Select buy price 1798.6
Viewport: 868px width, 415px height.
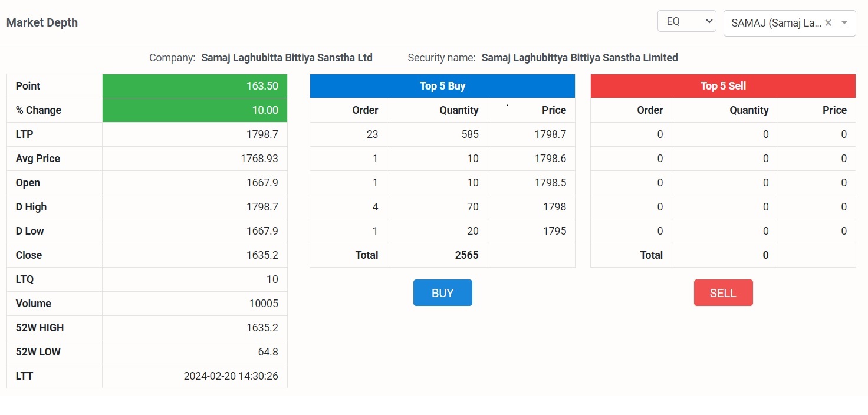pyautogui.click(x=550, y=159)
